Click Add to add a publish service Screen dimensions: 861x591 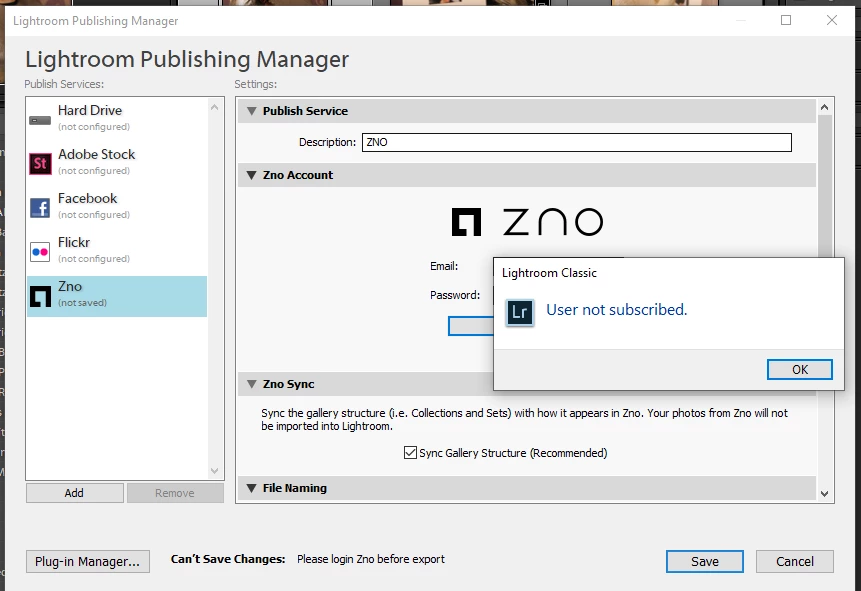coord(75,493)
